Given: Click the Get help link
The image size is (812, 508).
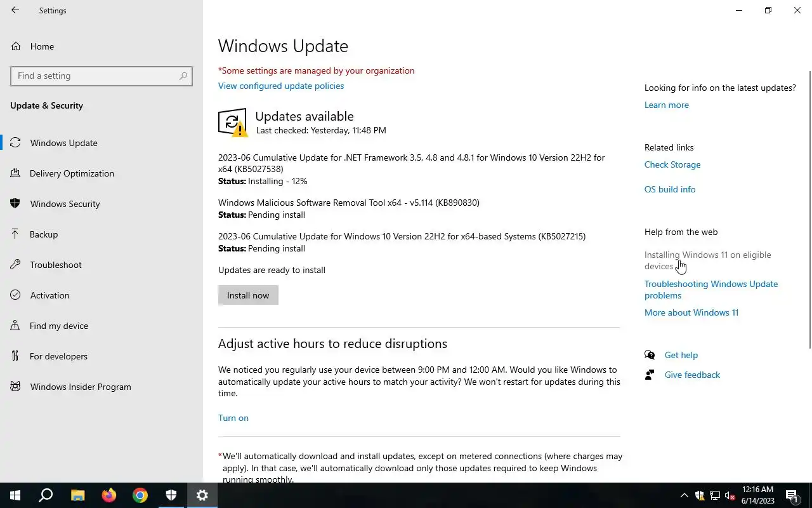Looking at the screenshot, I should [x=681, y=355].
